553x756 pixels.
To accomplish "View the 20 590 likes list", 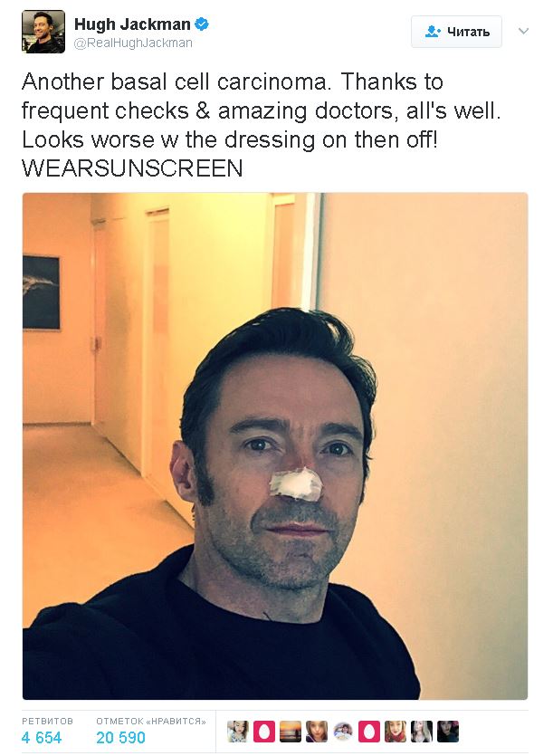I will (x=120, y=738).
